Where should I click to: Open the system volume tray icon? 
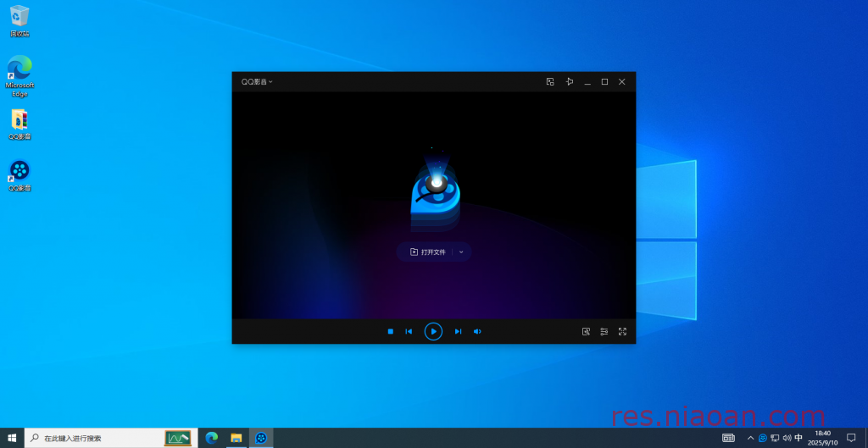787,438
